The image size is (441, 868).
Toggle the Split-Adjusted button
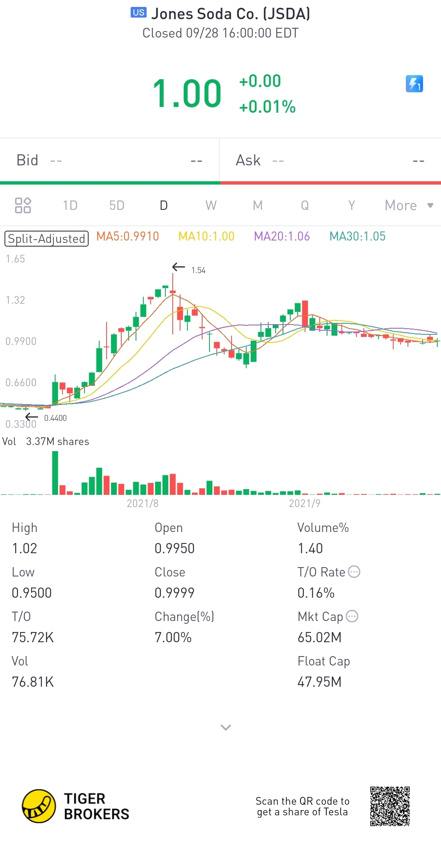[46, 239]
